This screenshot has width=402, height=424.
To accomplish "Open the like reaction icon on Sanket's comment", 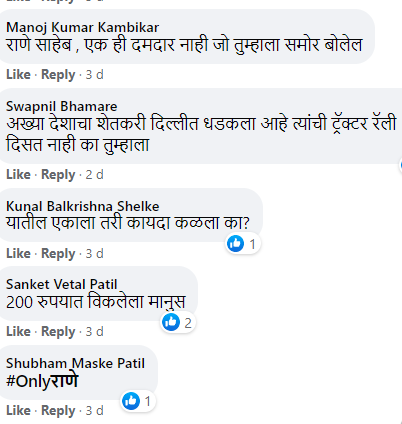I will pos(171,322).
